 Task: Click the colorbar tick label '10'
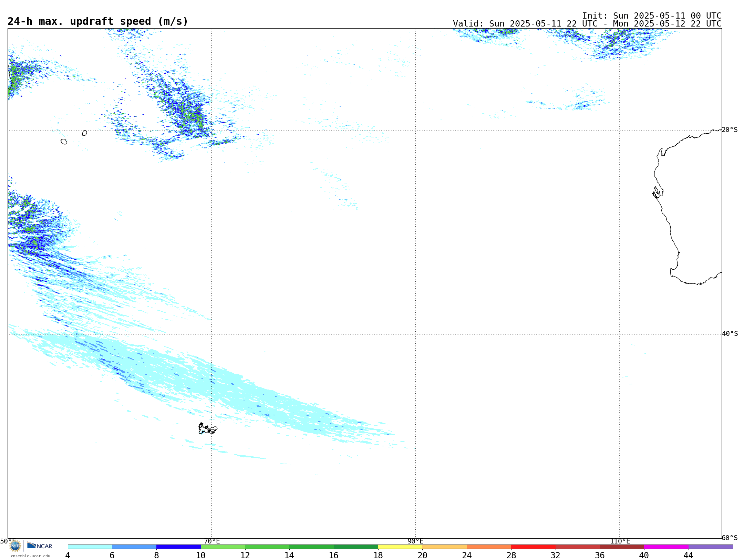[x=201, y=556]
